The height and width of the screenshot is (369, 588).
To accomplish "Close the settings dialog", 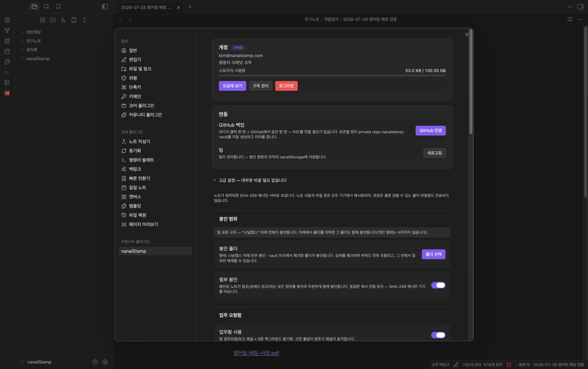I will click(467, 34).
